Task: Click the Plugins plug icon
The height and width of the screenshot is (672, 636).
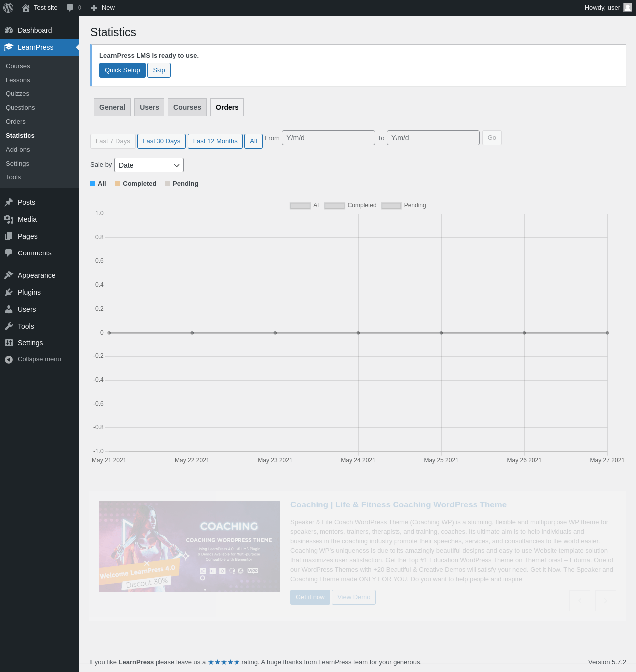Action: [9, 292]
